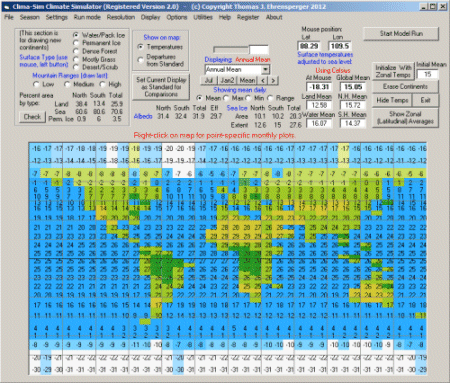
Task: Click Show Zonal Latitudinal Averages button
Action: pyautogui.click(x=405, y=118)
